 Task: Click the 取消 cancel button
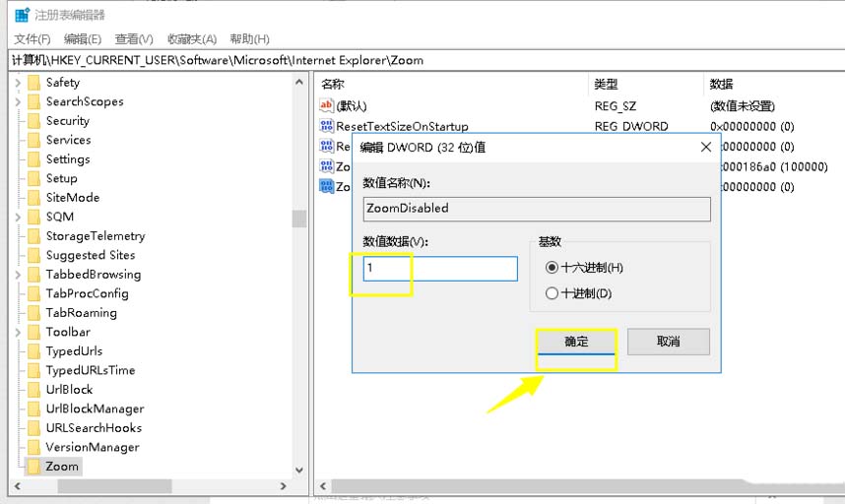(669, 342)
